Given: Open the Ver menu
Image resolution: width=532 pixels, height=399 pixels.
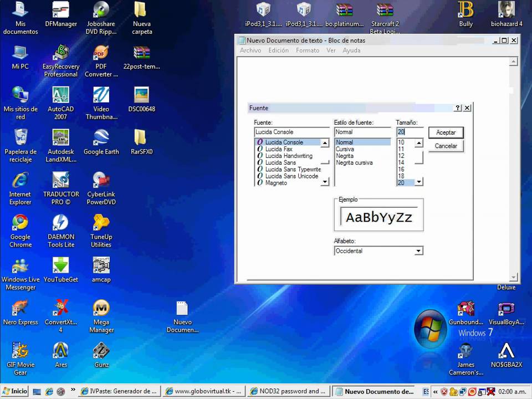Looking at the screenshot, I should pos(331,50).
